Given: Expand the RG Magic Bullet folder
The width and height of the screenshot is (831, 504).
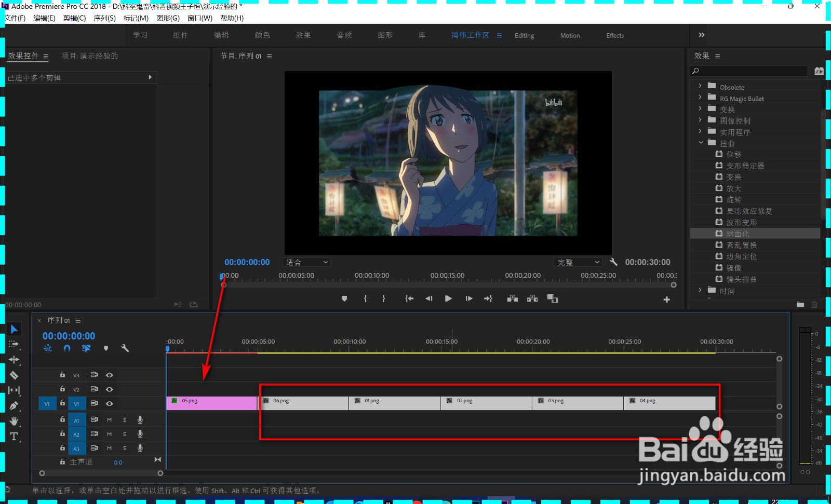Looking at the screenshot, I should [700, 97].
